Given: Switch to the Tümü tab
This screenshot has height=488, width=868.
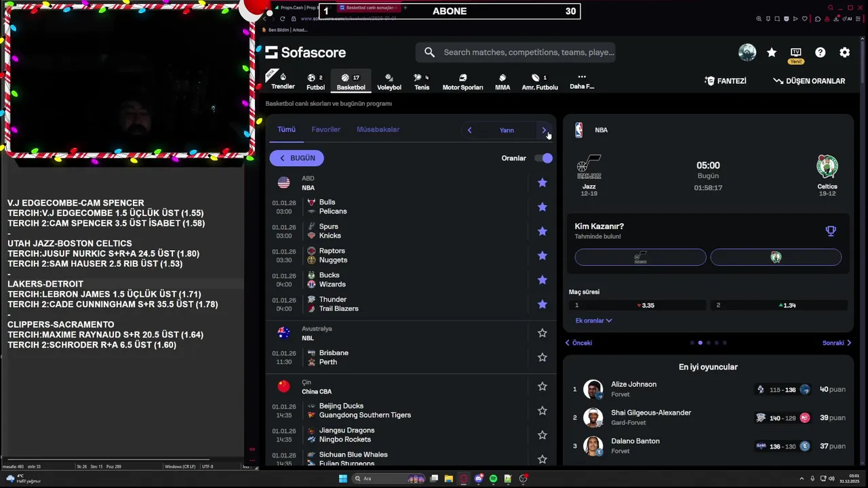Looking at the screenshot, I should [x=286, y=129].
